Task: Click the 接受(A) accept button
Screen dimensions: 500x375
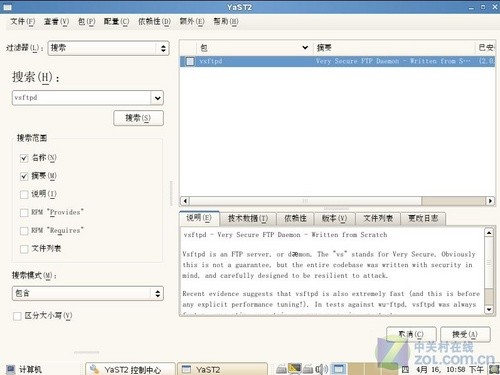Action: [465, 334]
